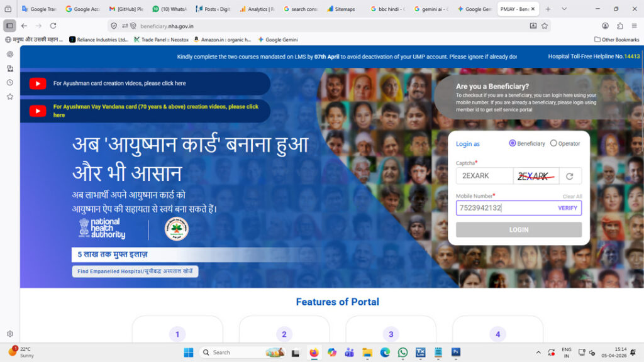Reload the page in the browser toolbar

tap(53, 26)
